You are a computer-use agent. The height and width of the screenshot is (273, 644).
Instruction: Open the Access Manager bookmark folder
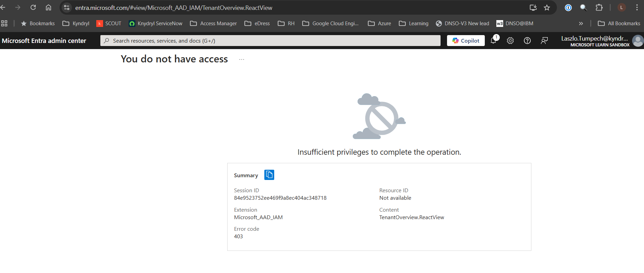213,23
